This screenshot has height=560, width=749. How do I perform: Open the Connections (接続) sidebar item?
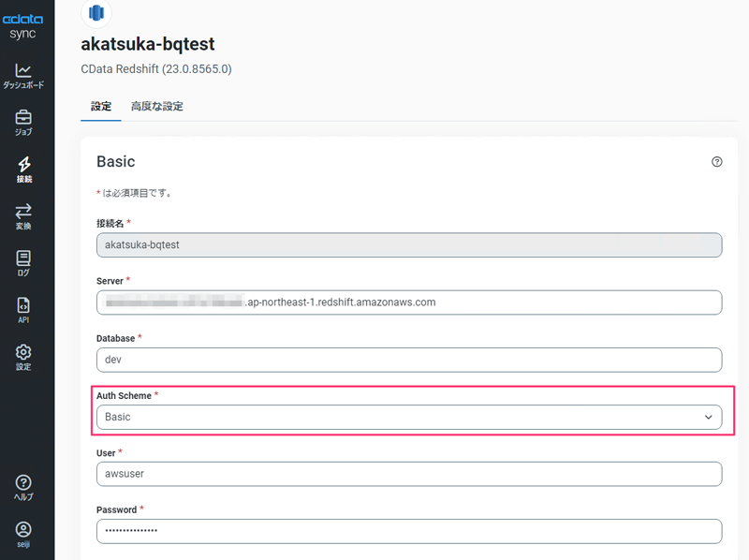24,169
